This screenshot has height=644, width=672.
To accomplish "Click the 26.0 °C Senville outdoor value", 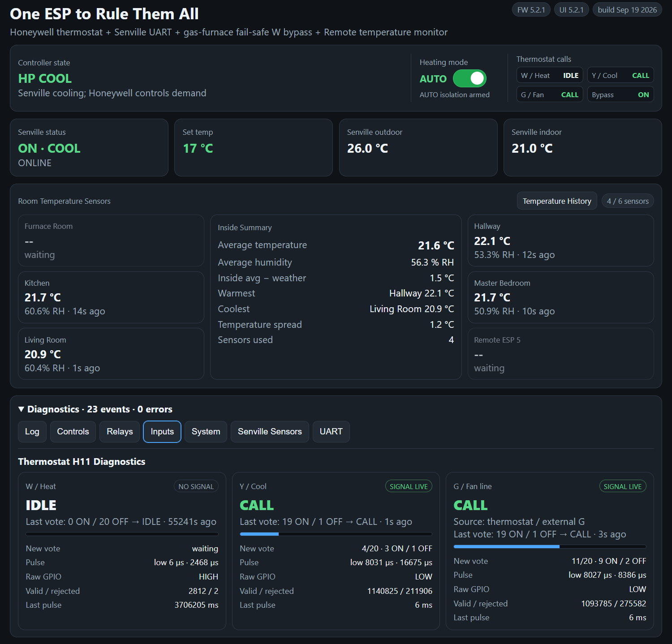I will point(368,148).
